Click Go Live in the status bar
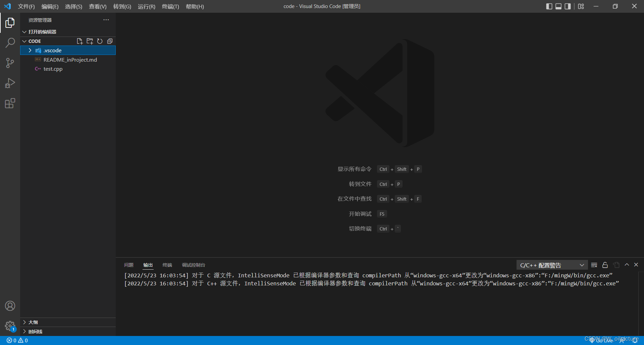This screenshot has height=345, width=644. 601,340
